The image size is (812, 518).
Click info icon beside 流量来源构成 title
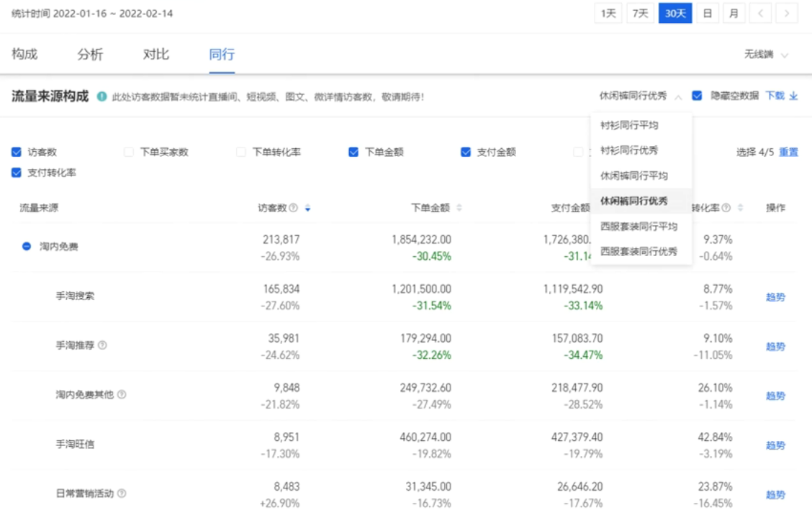[102, 96]
